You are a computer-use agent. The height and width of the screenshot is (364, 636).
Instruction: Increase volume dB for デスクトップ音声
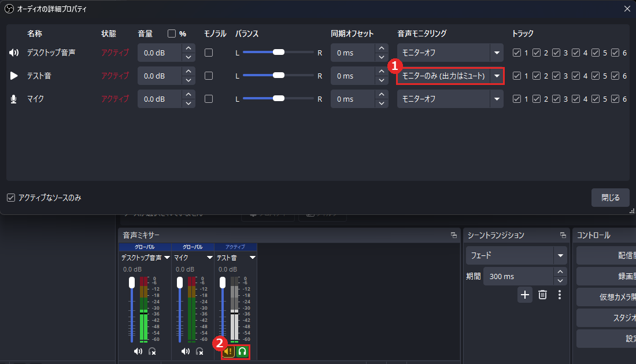188,48
